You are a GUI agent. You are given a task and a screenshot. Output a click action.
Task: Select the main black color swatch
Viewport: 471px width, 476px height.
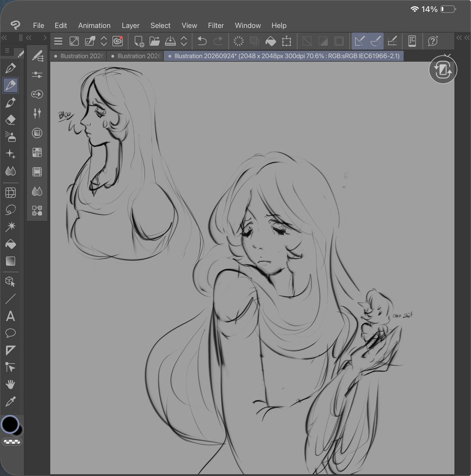pyautogui.click(x=10, y=424)
